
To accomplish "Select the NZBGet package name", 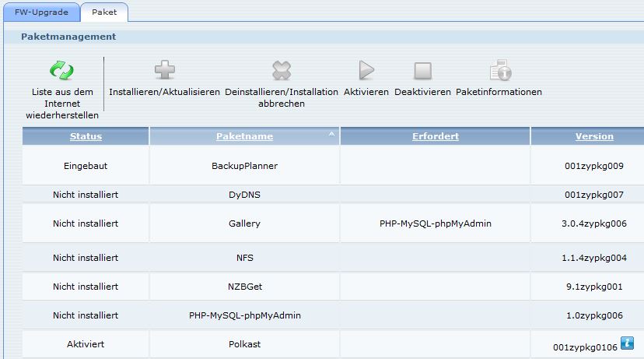I will tap(245, 287).
